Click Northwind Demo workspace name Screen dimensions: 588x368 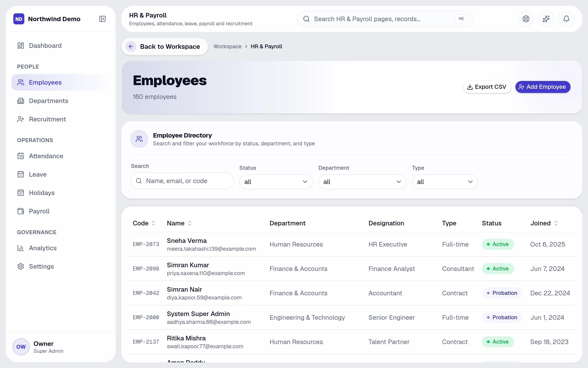pyautogui.click(x=54, y=19)
